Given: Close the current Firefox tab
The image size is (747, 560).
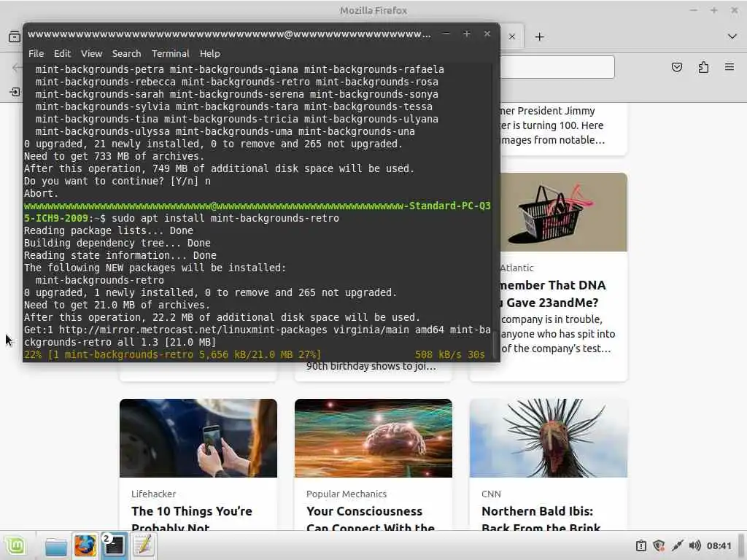Looking at the screenshot, I should point(511,36).
